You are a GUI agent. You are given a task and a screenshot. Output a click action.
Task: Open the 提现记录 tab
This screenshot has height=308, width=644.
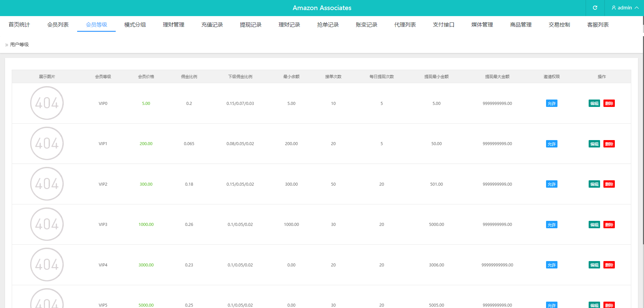[x=251, y=25]
